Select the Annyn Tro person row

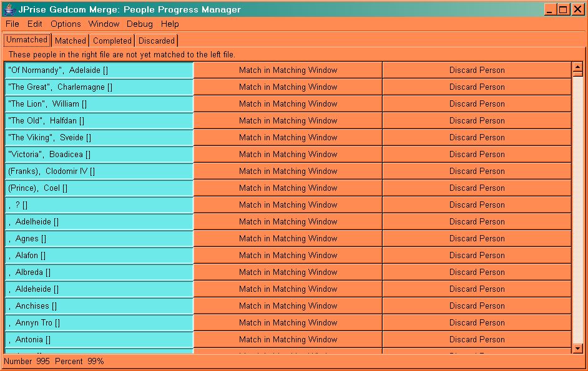point(99,323)
